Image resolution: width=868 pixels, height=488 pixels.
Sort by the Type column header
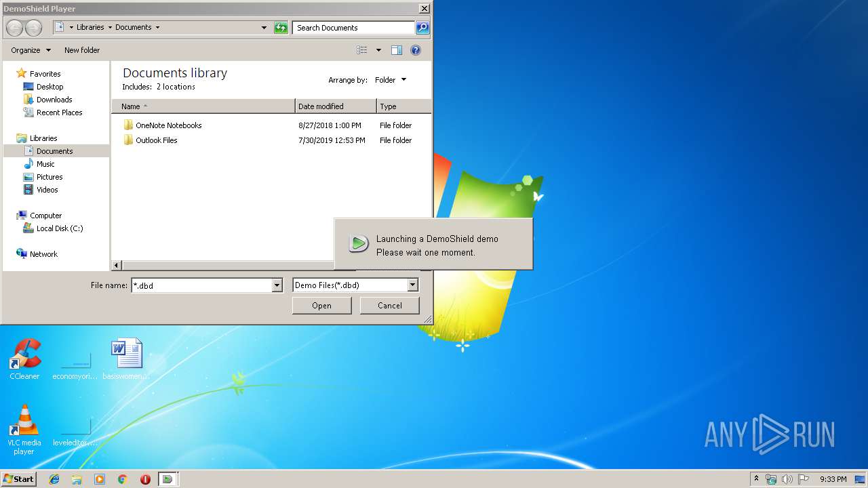403,106
